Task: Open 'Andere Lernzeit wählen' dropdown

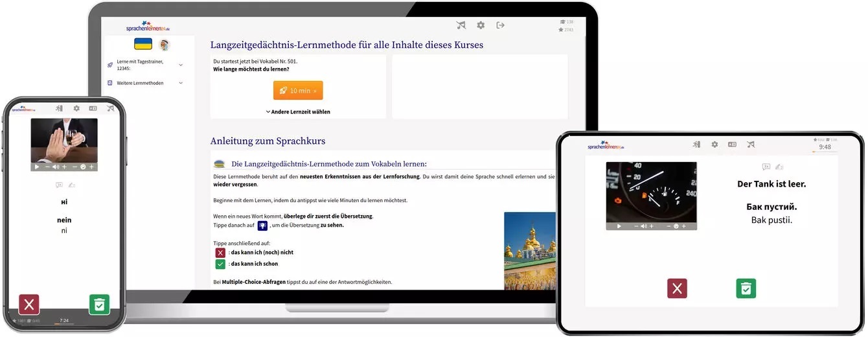Action: coord(298,111)
